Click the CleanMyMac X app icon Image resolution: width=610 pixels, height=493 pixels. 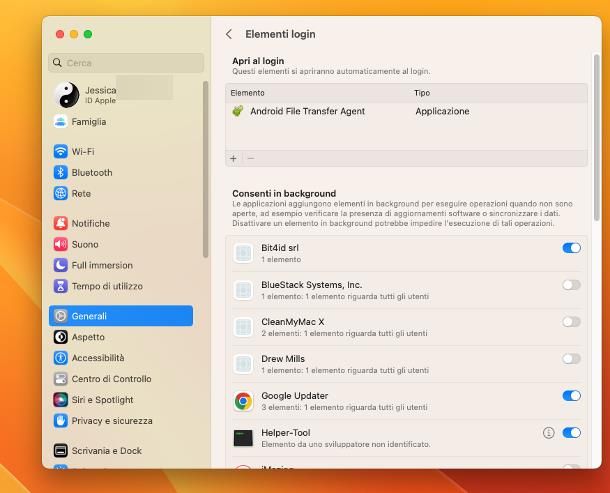[x=244, y=327]
